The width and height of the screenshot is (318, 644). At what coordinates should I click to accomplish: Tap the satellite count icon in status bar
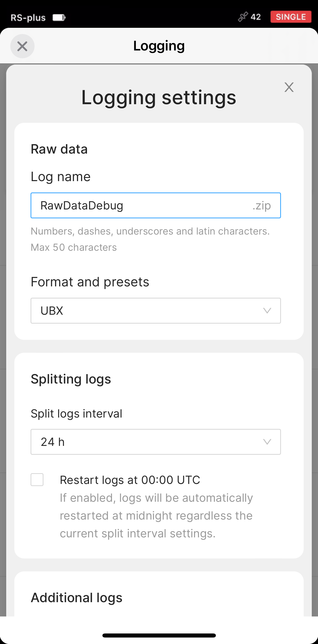[243, 17]
